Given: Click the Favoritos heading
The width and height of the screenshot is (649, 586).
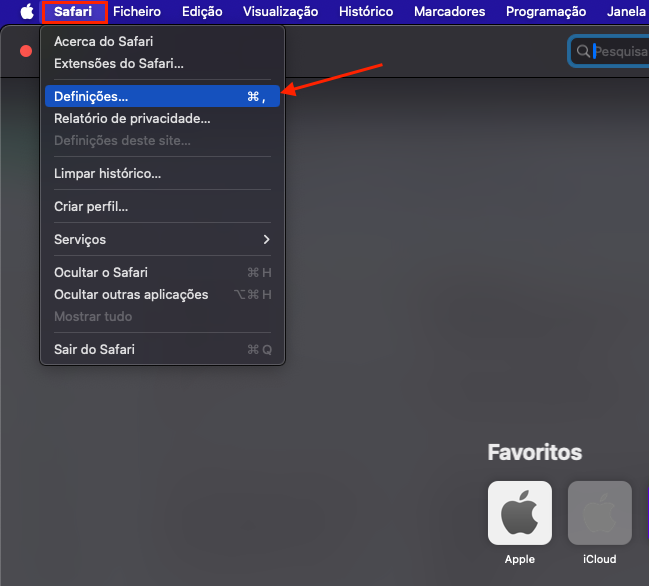Looking at the screenshot, I should pyautogui.click(x=535, y=452).
